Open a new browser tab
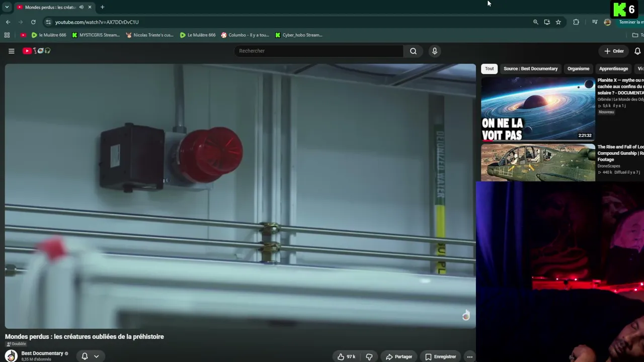This screenshot has height=362, width=644. tap(102, 7)
